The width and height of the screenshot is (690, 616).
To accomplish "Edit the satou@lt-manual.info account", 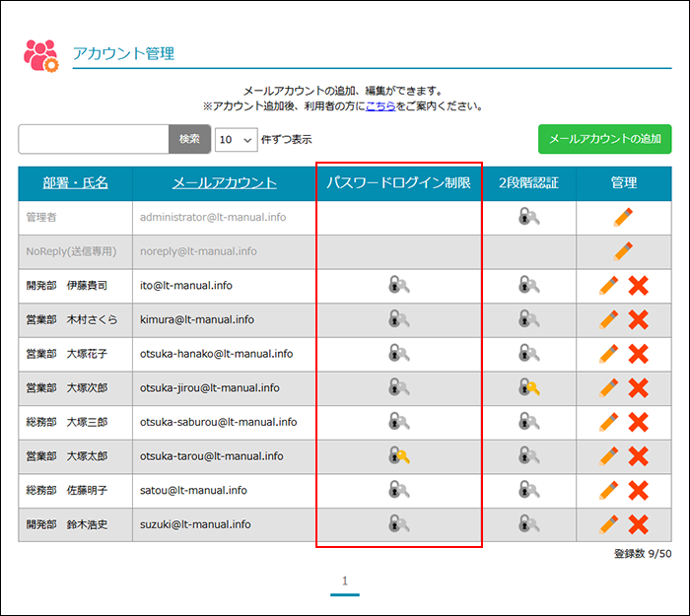I will coord(609,490).
